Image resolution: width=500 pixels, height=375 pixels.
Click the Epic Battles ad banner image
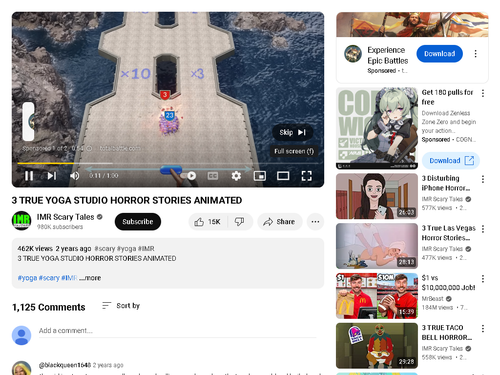click(412, 25)
